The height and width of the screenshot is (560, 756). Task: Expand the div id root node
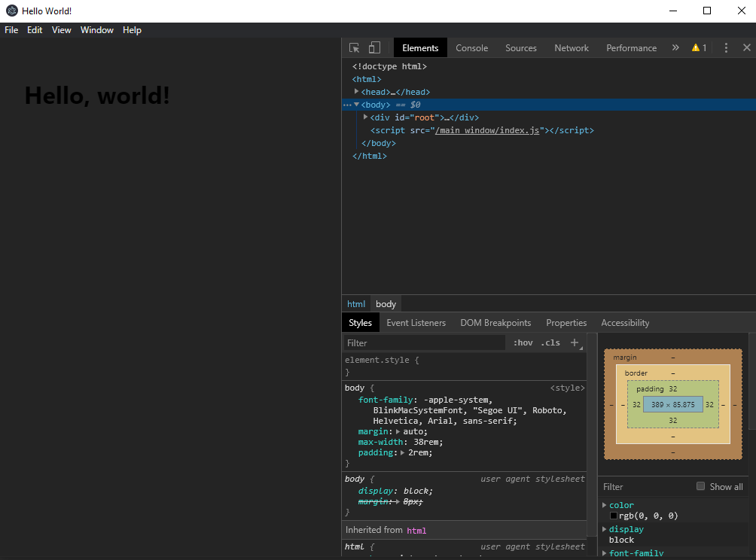(366, 117)
